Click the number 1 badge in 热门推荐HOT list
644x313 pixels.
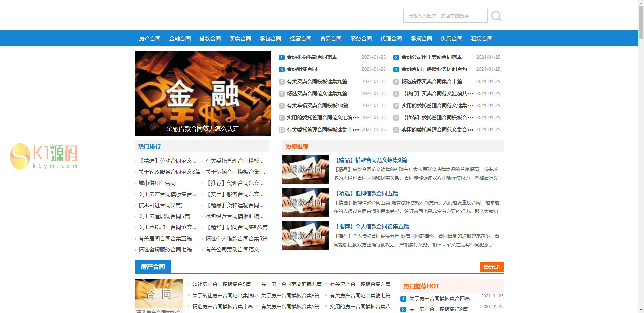coord(403,299)
